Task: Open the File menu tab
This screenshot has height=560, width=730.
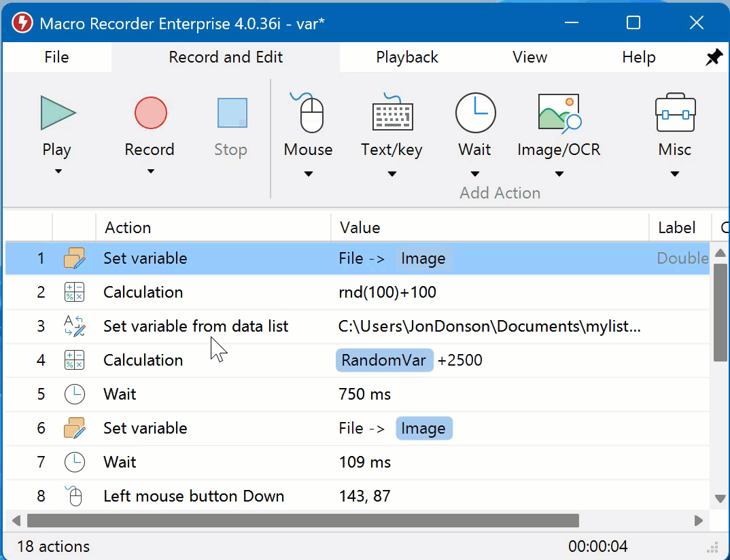Action: (56, 58)
